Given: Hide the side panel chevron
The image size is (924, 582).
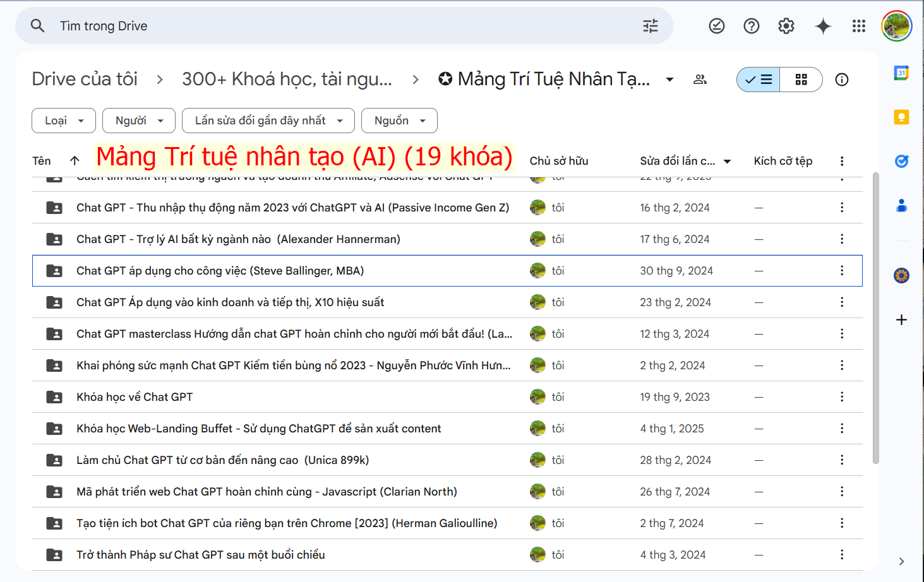Looking at the screenshot, I should (901, 561).
